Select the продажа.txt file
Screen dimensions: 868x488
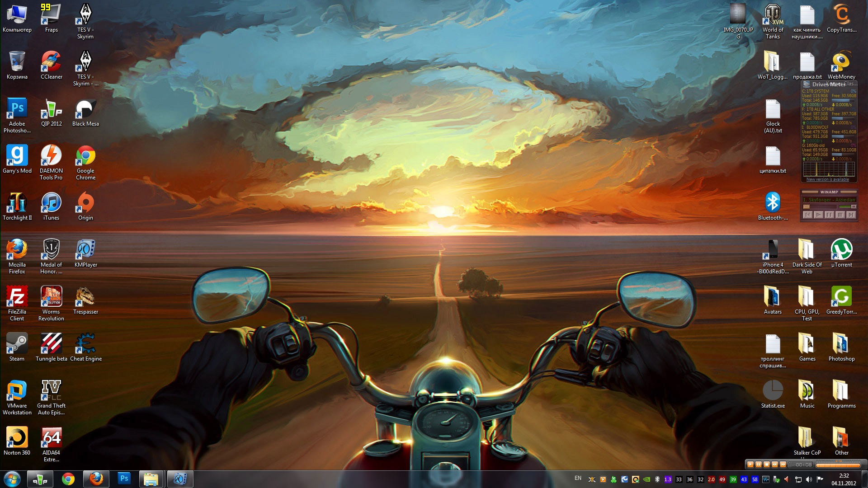click(x=807, y=65)
